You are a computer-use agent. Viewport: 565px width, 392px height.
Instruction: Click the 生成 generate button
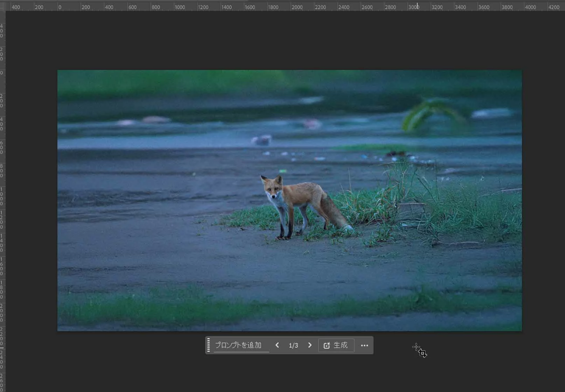336,345
